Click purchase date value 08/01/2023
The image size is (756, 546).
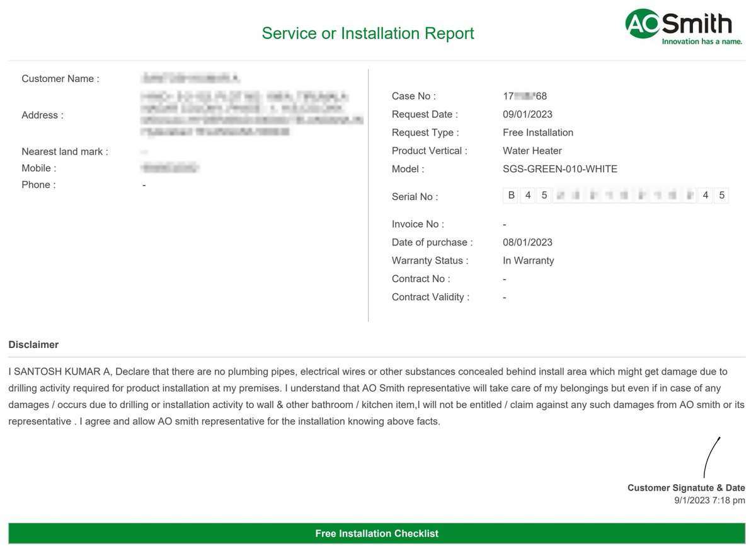click(x=527, y=243)
